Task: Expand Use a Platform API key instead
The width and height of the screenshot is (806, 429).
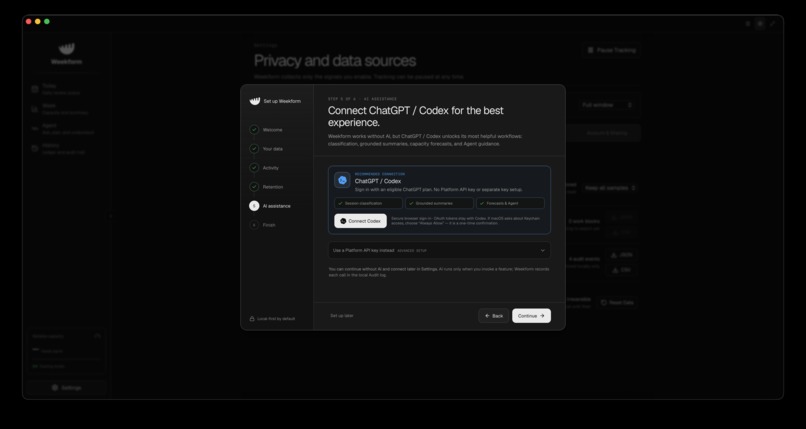Action: (439, 250)
